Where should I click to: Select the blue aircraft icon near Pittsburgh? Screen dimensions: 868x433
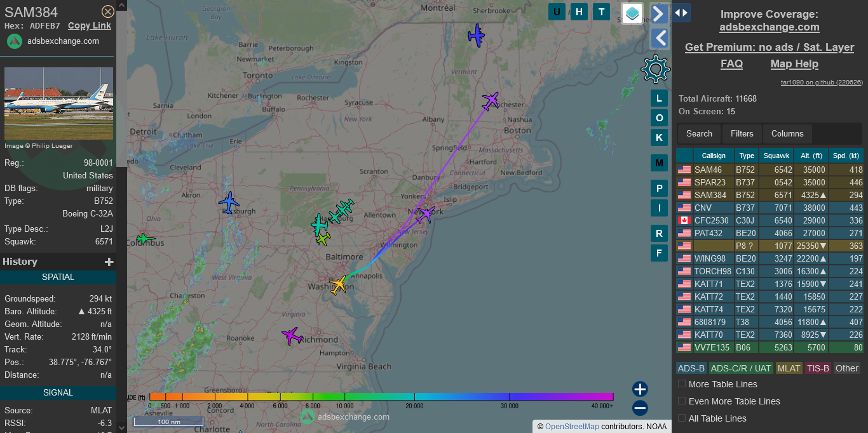point(229,203)
